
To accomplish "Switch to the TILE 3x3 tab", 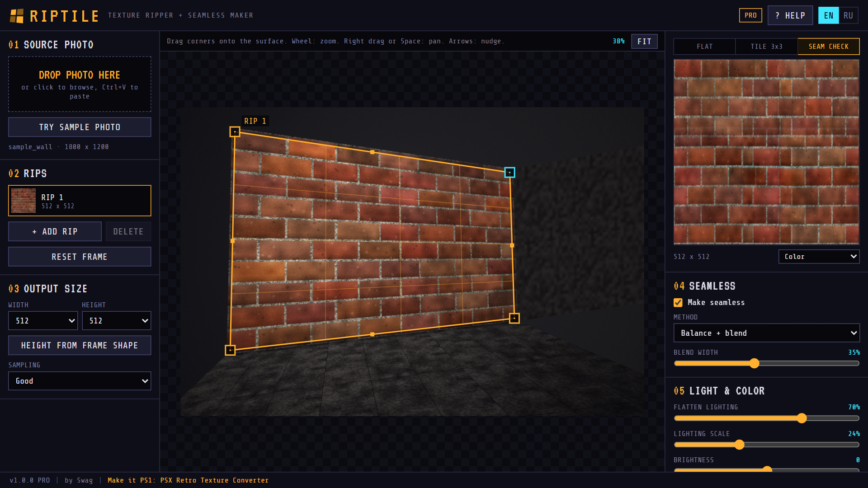I will [766, 47].
